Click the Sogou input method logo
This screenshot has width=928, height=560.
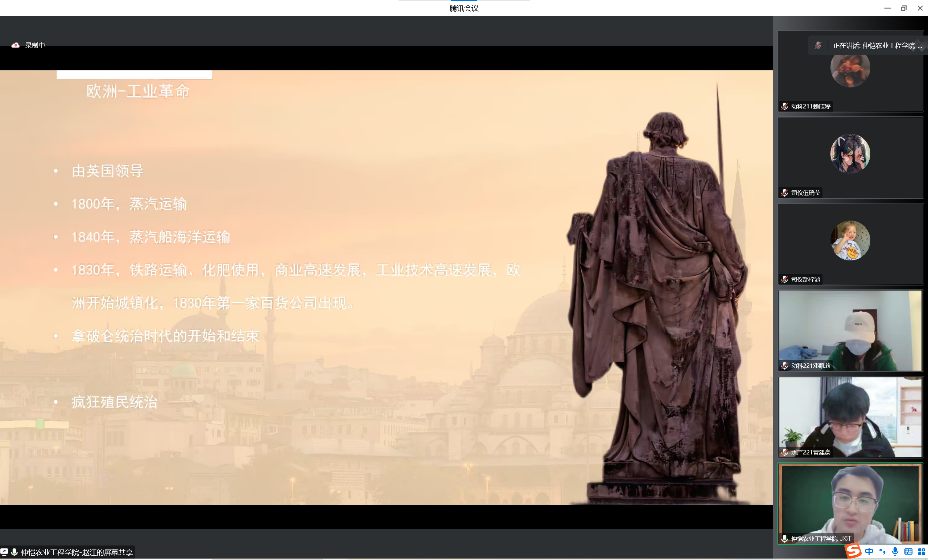point(854,551)
